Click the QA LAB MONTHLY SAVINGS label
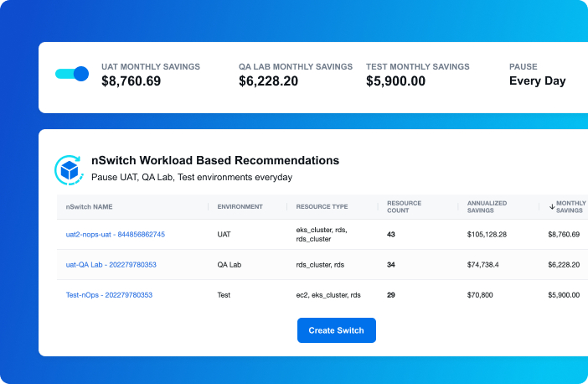 296,67
